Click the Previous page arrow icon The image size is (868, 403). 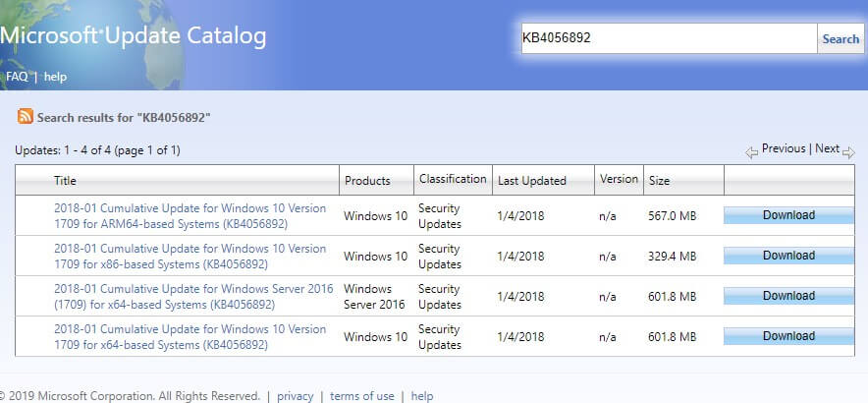point(751,152)
